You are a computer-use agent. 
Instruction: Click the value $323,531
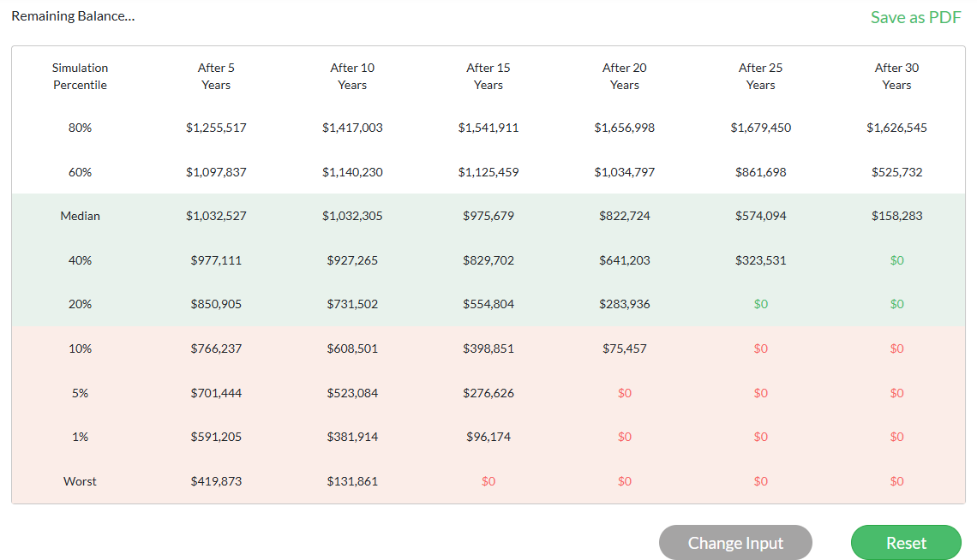(x=761, y=260)
